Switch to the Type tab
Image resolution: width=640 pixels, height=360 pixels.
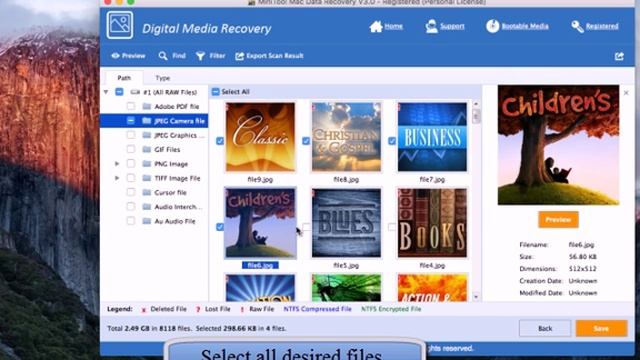(x=162, y=78)
